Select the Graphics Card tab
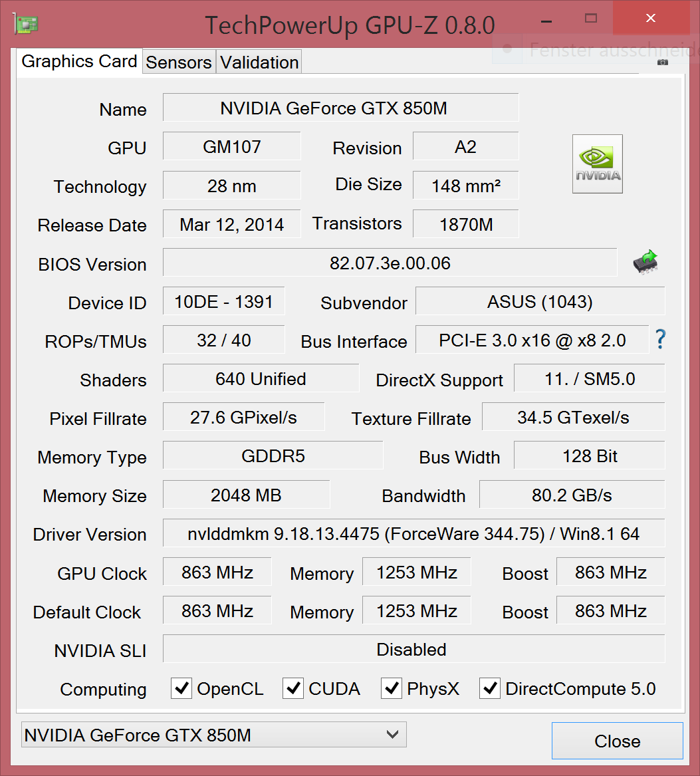 pyautogui.click(x=79, y=61)
